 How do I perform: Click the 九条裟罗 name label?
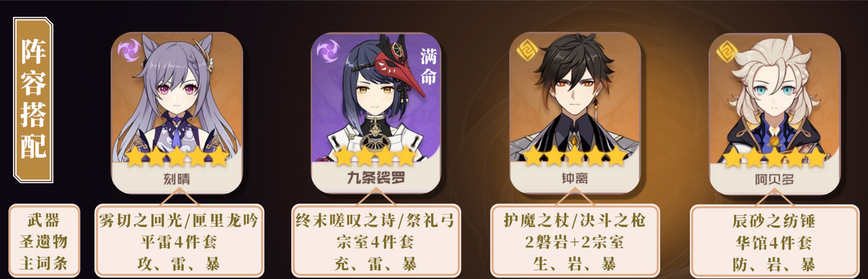(x=376, y=178)
